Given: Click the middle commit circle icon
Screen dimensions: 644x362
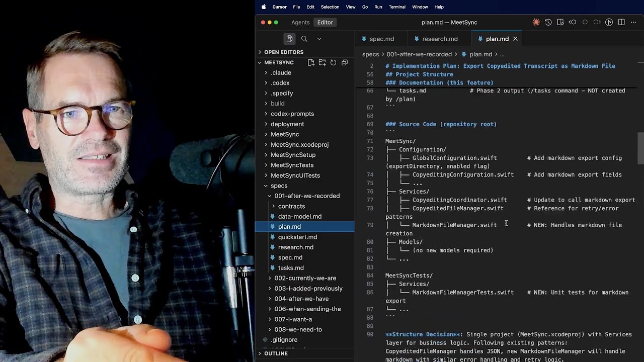Looking at the screenshot, I should pos(585,22).
